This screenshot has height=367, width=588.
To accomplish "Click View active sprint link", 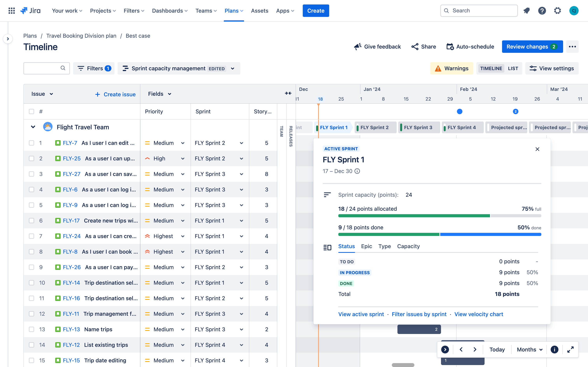I will [x=361, y=314].
